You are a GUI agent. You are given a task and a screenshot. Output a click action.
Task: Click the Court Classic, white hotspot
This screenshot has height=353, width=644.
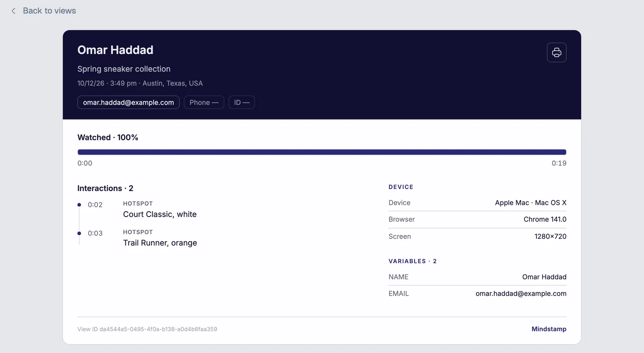(x=160, y=214)
